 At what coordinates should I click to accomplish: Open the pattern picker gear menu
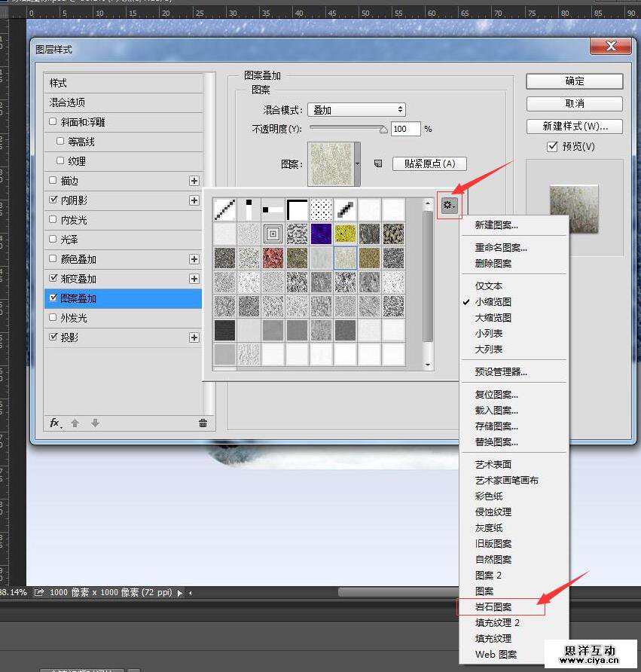pyautogui.click(x=450, y=205)
